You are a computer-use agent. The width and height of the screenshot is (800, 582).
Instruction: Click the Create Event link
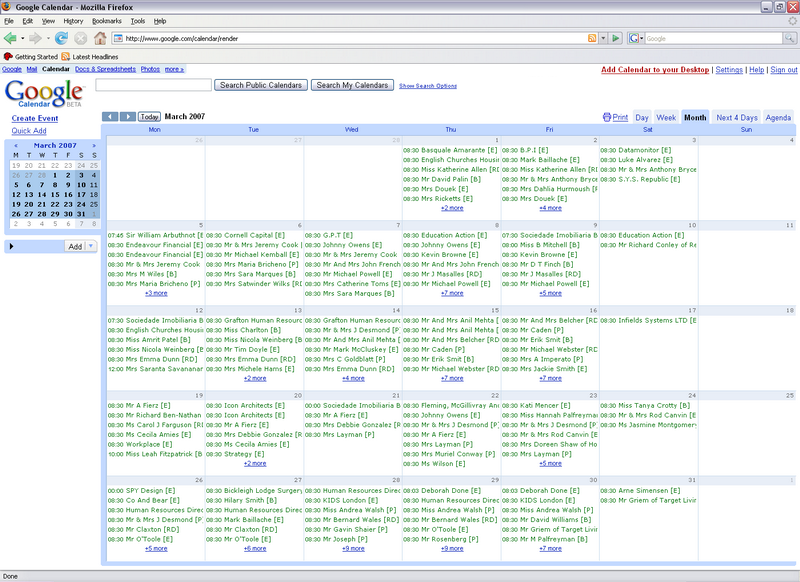35,119
